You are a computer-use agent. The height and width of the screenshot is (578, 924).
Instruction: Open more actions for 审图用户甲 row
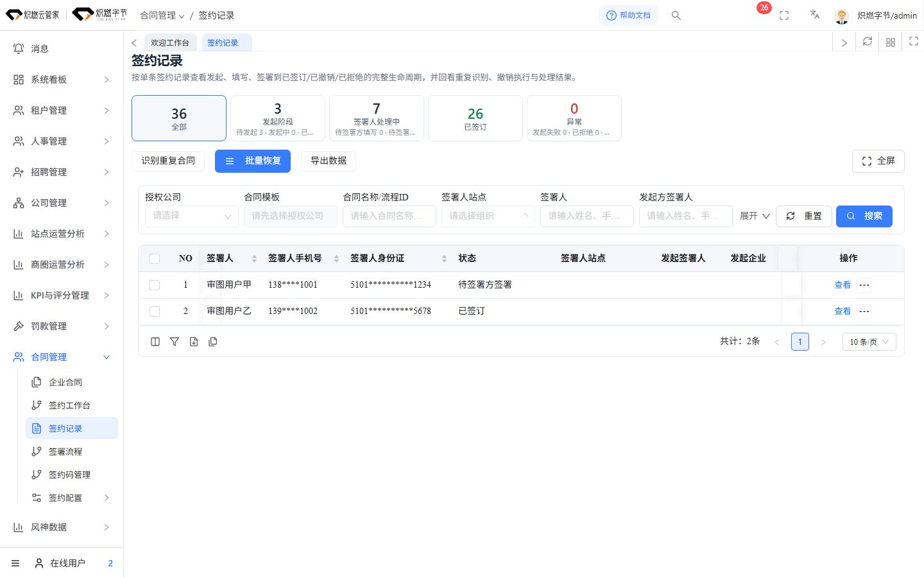click(x=864, y=285)
